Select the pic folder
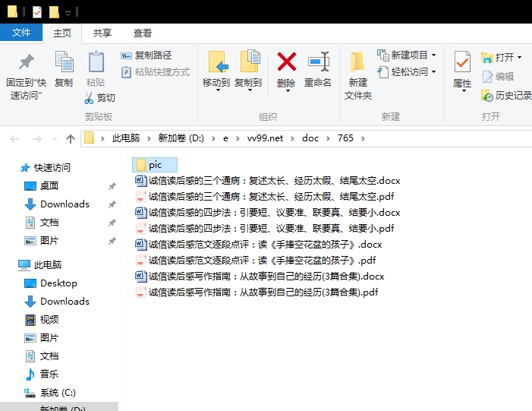 pos(155,165)
